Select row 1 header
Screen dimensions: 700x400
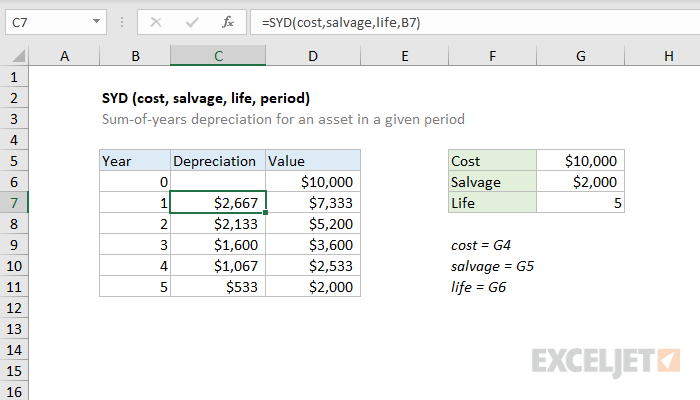point(14,77)
